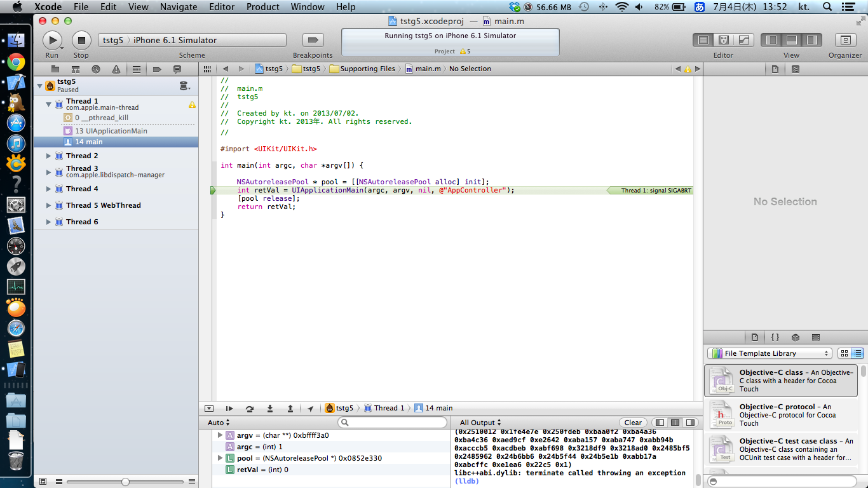Expand Thread 6
868x488 pixels.
(x=49, y=222)
